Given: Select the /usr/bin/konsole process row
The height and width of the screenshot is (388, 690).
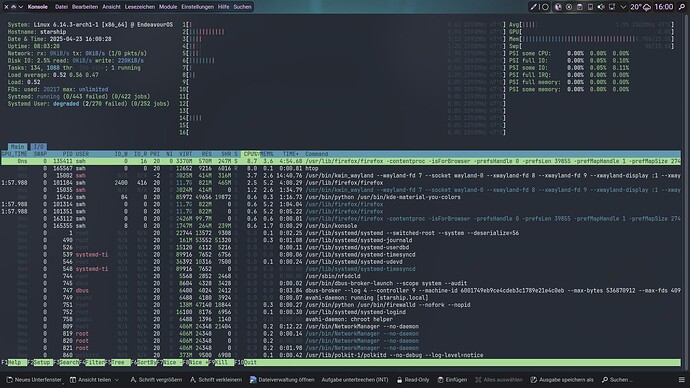Looking at the screenshot, I should tap(341, 226).
